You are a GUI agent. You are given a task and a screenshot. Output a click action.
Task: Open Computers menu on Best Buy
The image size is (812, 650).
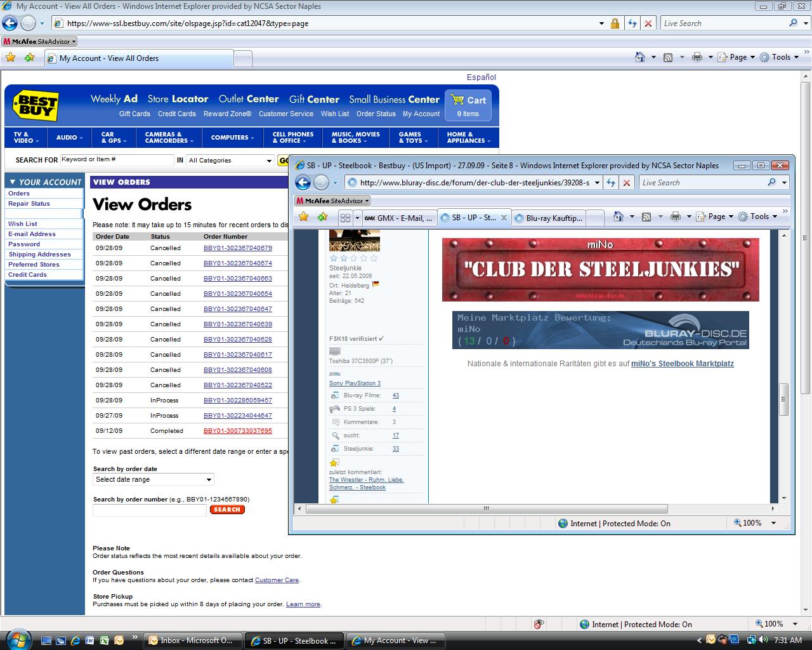pos(232,138)
